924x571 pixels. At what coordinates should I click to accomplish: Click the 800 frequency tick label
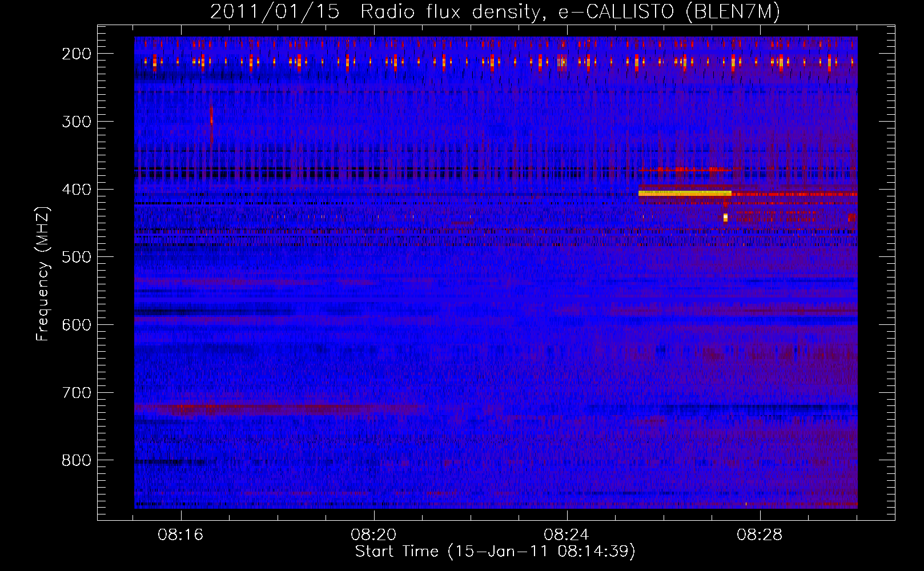(x=77, y=460)
